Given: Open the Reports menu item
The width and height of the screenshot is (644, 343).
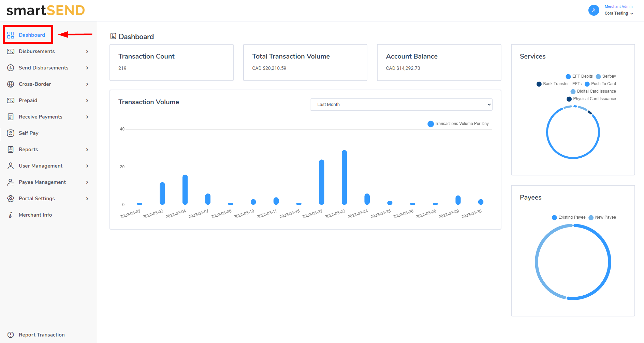Looking at the screenshot, I should pos(28,150).
